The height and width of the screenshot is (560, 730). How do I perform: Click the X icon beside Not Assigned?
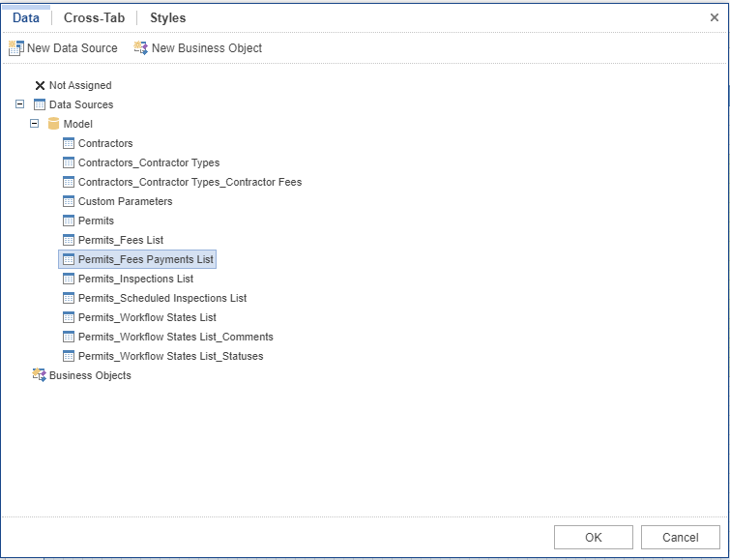[40, 85]
